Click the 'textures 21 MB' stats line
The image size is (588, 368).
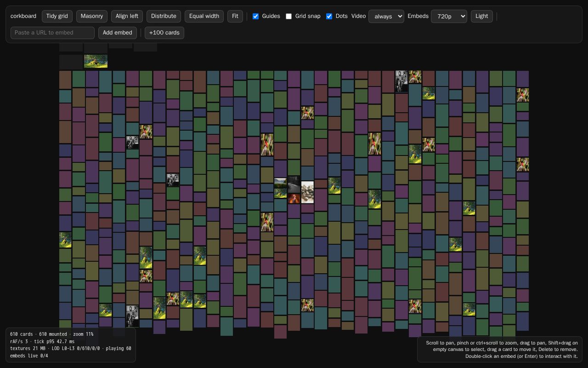click(x=71, y=349)
